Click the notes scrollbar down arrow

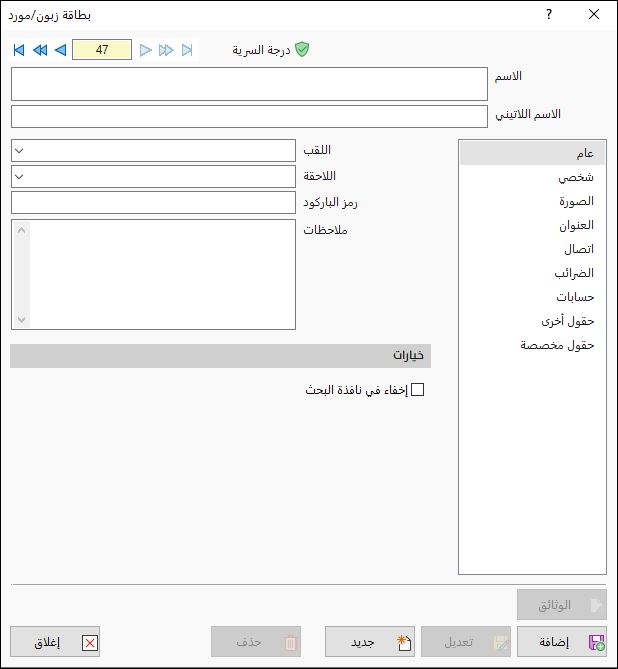click(22, 319)
